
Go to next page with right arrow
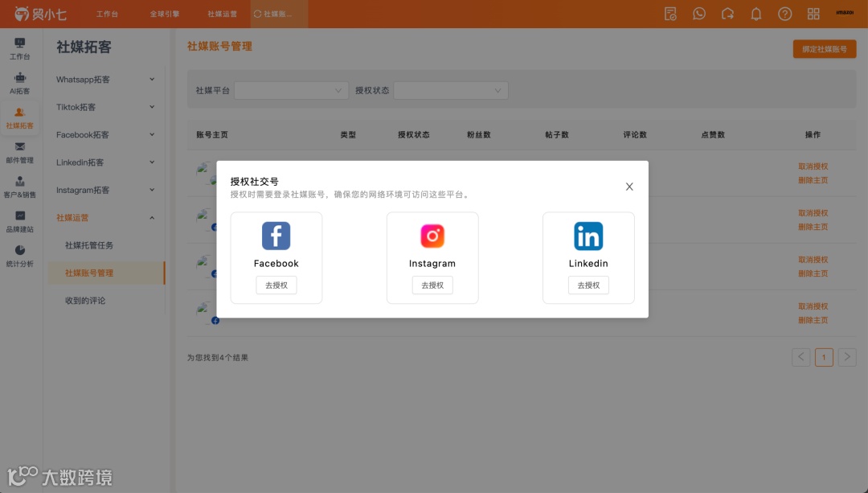tap(847, 357)
